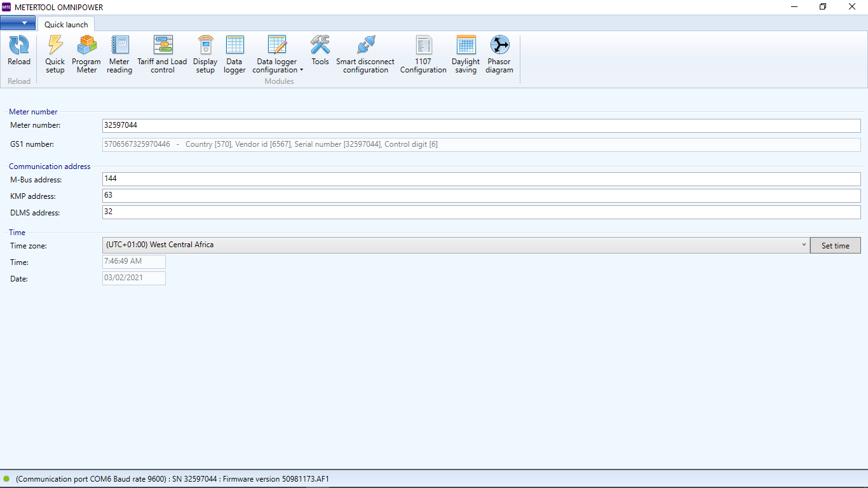Screen dimensions: 868x488
Task: Click the DLMS address field
Action: coord(482,212)
